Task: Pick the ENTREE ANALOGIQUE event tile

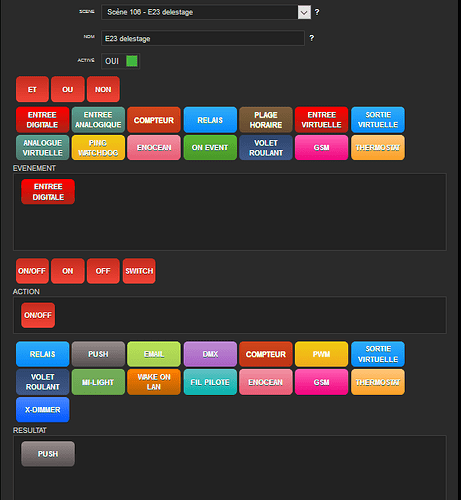Action: click(x=98, y=120)
